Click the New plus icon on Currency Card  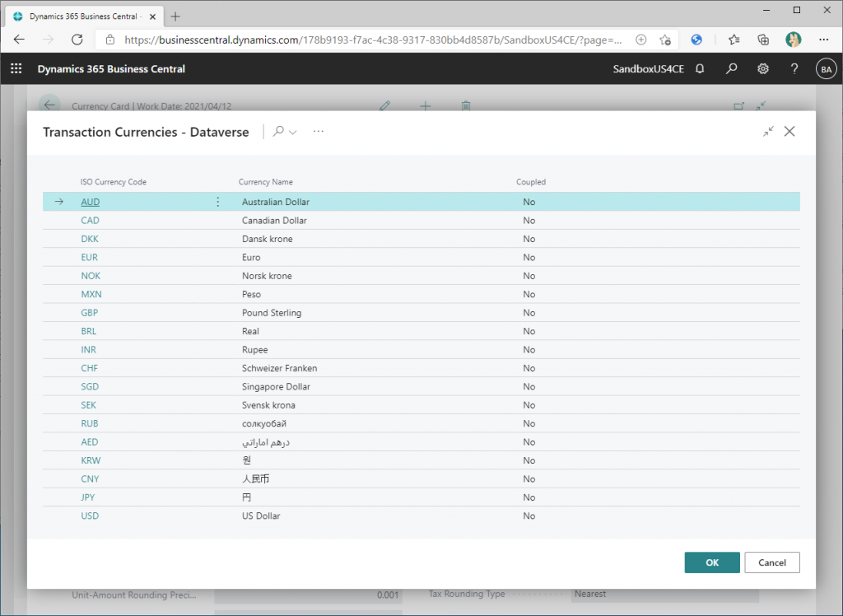425,106
